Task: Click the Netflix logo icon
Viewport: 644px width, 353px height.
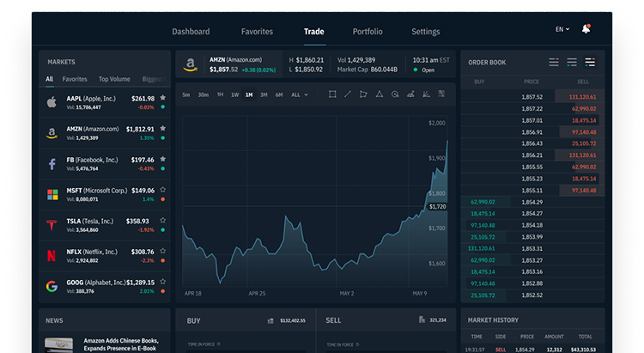Action: pyautogui.click(x=52, y=256)
